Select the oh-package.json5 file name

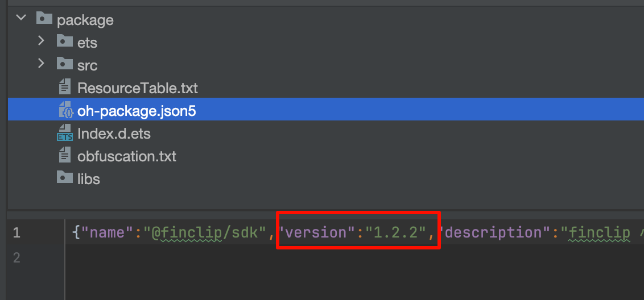pos(137,111)
